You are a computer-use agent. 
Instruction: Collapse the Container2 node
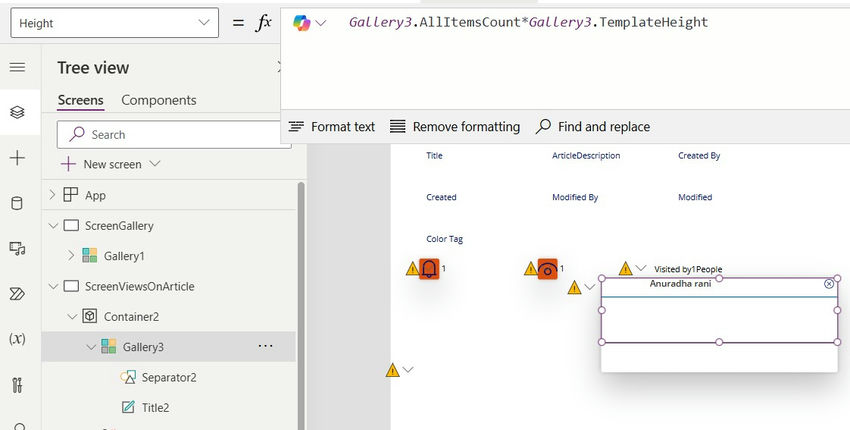coord(72,317)
